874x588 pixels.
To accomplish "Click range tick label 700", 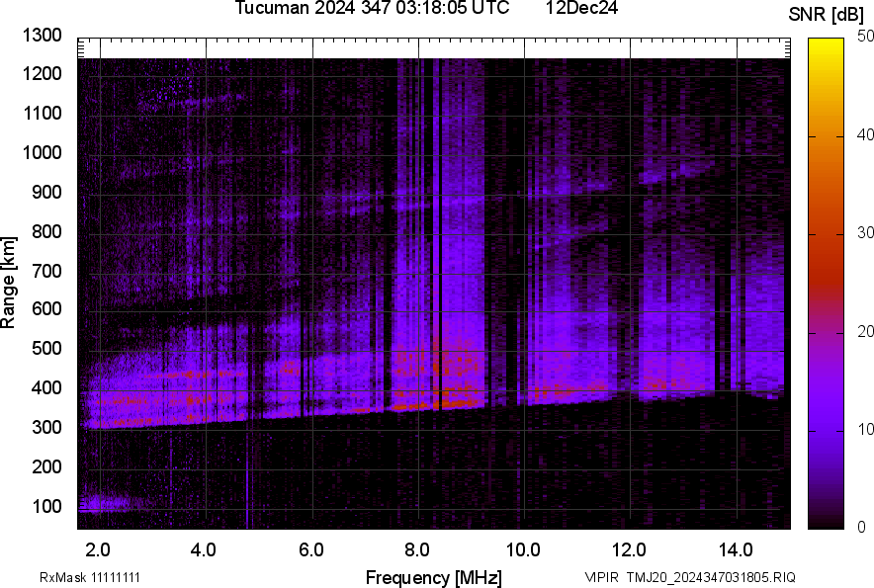I will 46,271.
